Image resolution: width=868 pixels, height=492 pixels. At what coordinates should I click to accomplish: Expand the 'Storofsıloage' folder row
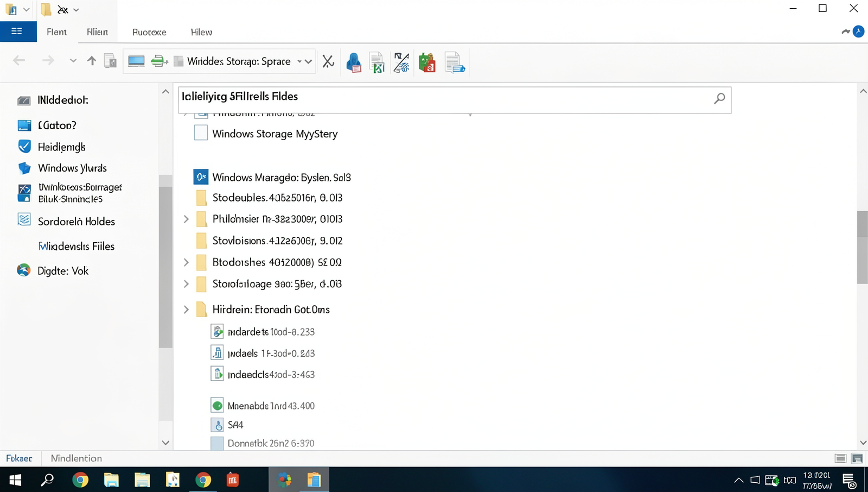[x=186, y=284]
